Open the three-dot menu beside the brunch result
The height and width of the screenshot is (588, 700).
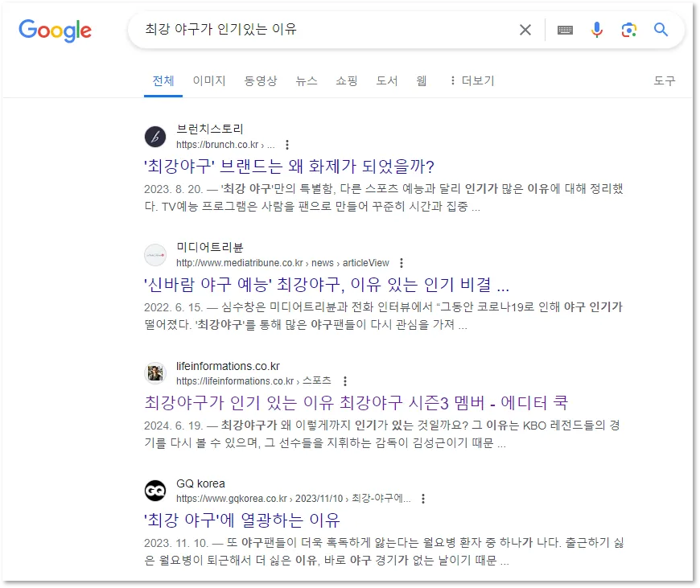point(286,145)
